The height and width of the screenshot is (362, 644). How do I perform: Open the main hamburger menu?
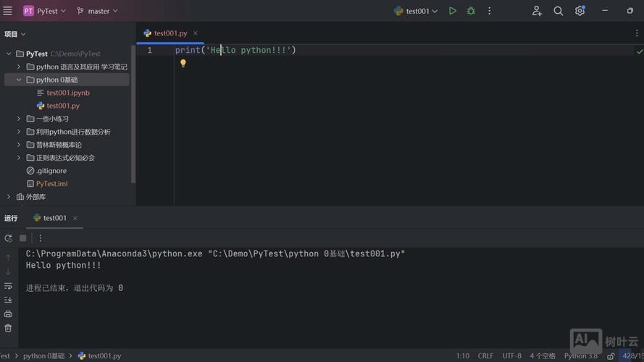pyautogui.click(x=8, y=11)
